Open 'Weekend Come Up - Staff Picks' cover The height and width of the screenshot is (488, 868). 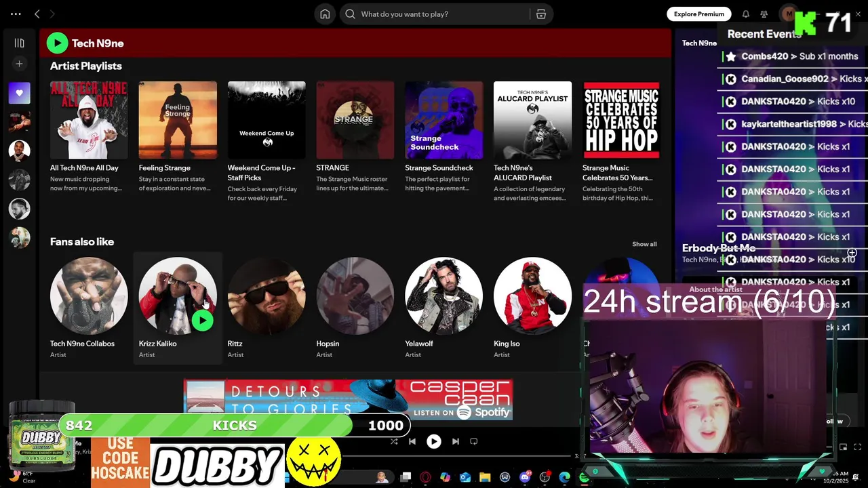click(267, 120)
